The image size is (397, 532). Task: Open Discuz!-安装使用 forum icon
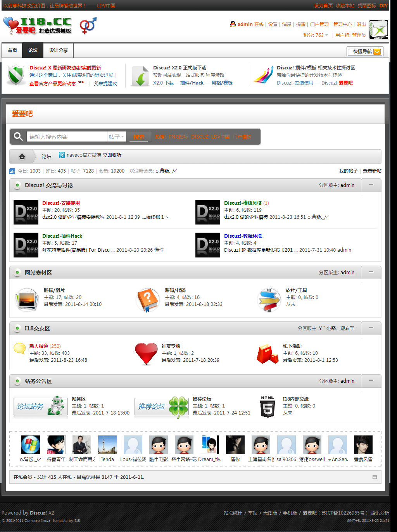point(26,212)
